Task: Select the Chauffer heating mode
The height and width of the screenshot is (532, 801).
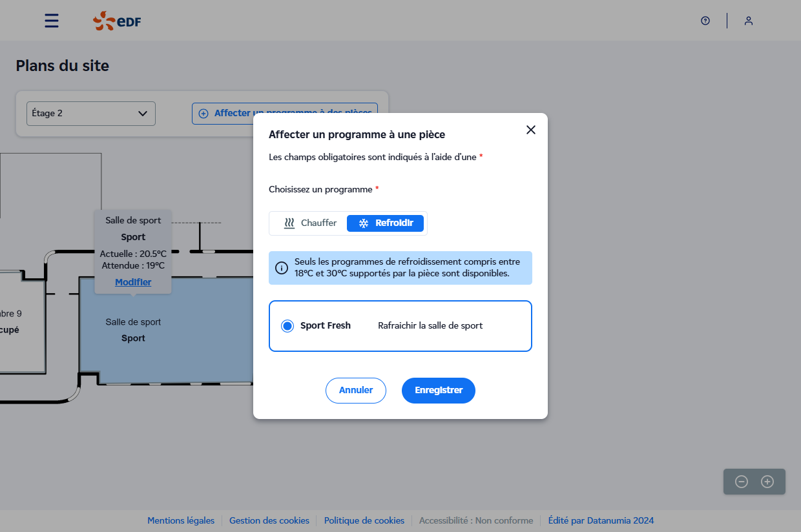Action: tap(311, 223)
